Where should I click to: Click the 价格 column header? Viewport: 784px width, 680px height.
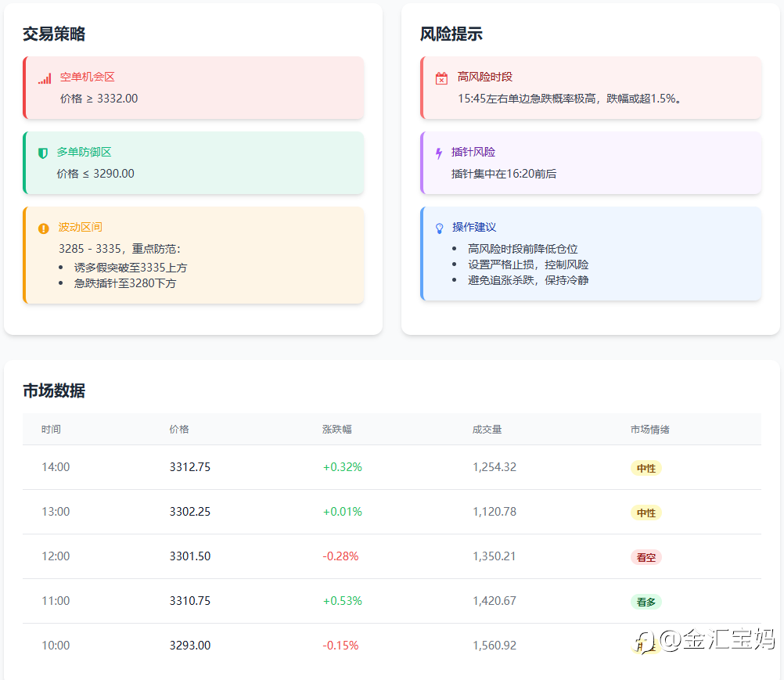[179, 430]
